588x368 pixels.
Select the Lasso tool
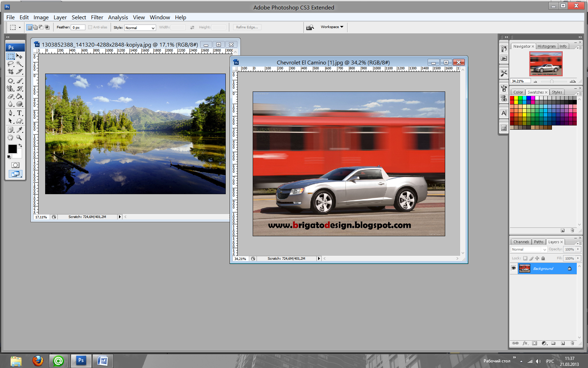[11, 64]
